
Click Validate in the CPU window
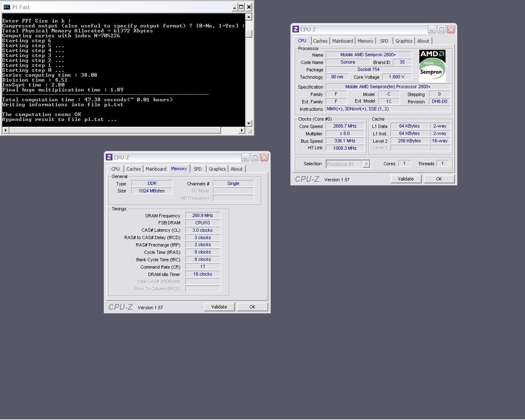(406, 179)
